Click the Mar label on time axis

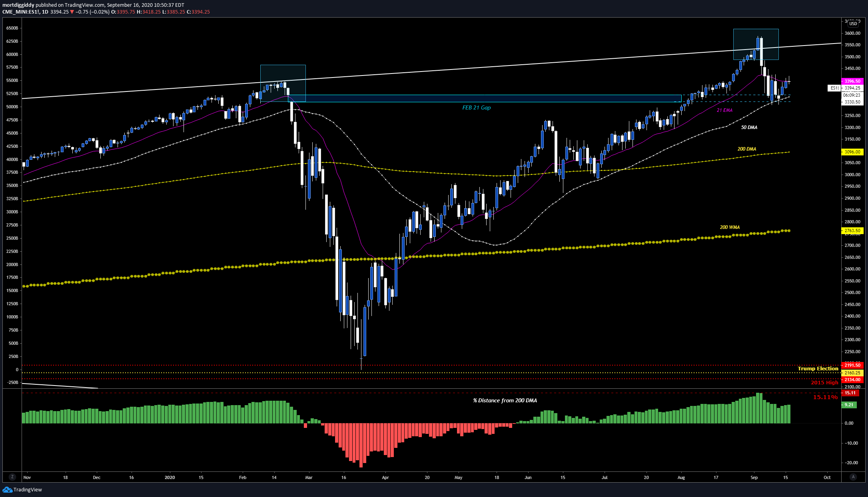(309, 477)
